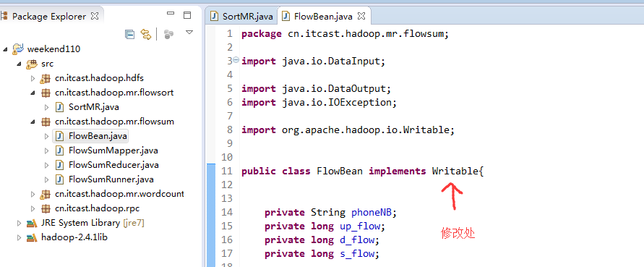
Task: Select FlowSumReducer.java in the tree
Action: [x=113, y=165]
